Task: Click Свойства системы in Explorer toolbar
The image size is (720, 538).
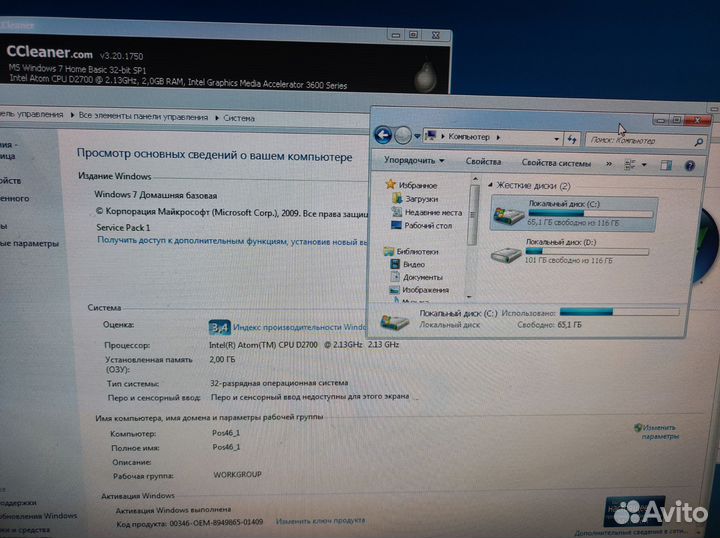Action: [x=555, y=162]
